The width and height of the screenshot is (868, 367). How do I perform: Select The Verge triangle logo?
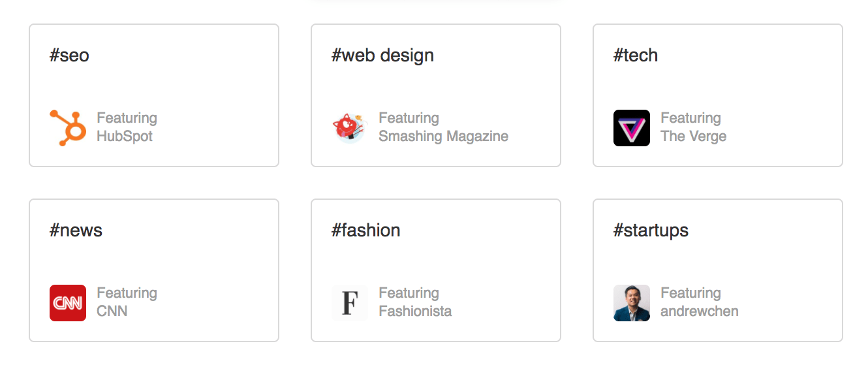(x=631, y=127)
